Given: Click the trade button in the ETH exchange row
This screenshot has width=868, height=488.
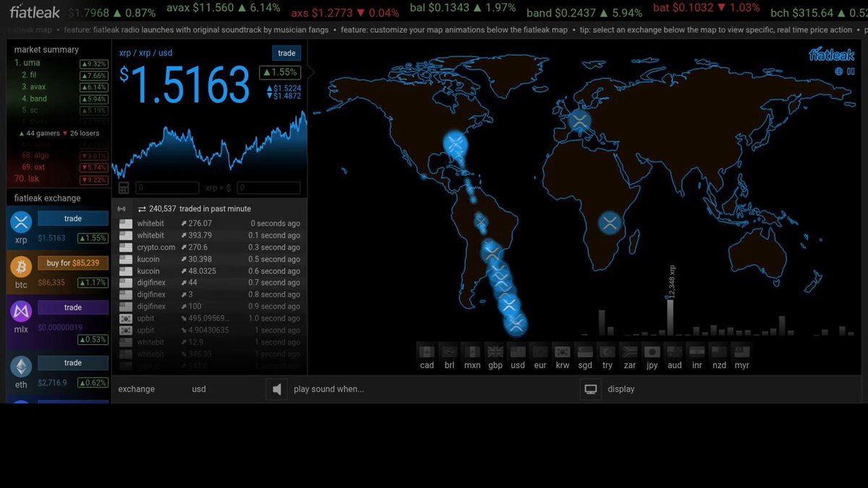Looking at the screenshot, I should click(73, 363).
